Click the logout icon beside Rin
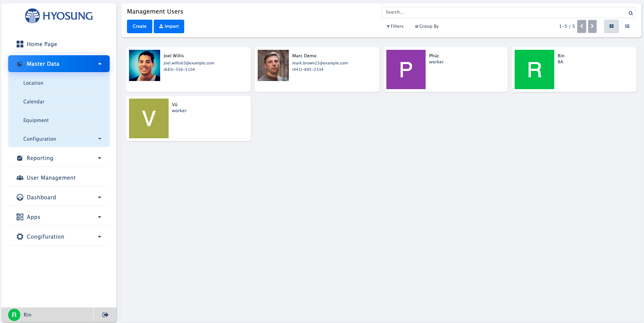 pos(105,315)
